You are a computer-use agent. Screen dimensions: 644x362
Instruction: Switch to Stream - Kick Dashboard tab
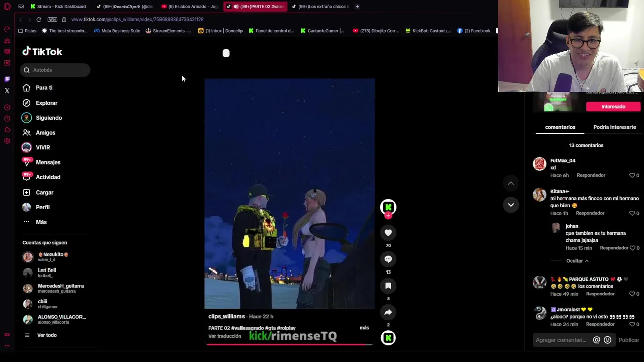click(58, 6)
